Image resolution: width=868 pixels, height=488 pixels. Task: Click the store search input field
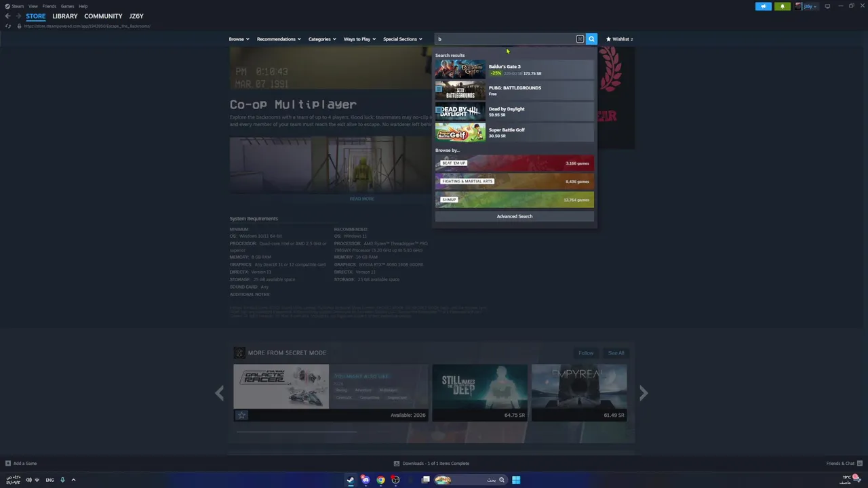tap(505, 39)
